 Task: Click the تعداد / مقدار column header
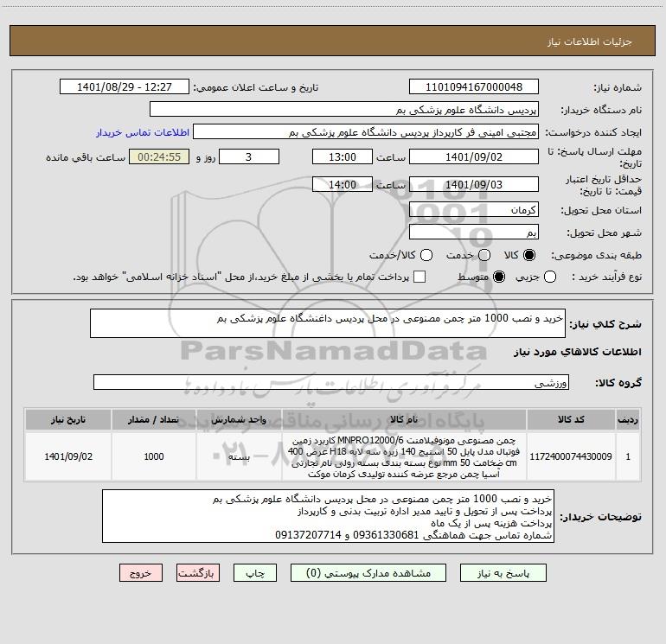pos(154,420)
